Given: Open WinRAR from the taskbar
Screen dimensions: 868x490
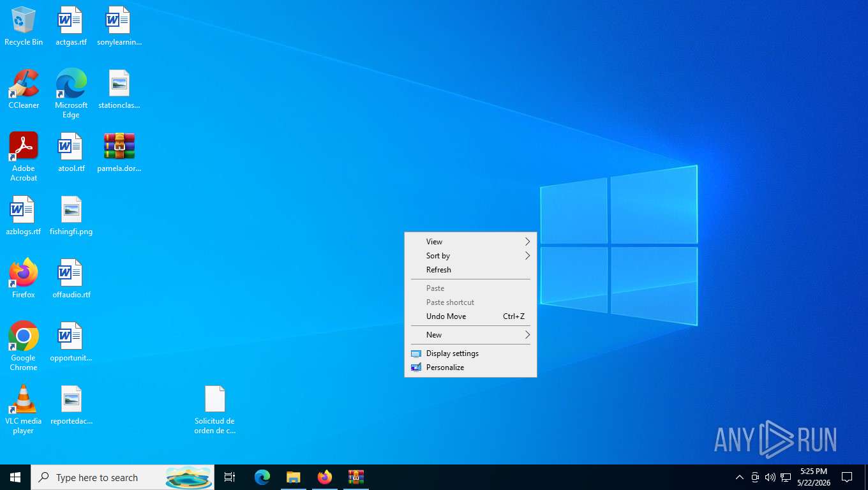Looking at the screenshot, I should point(356,477).
